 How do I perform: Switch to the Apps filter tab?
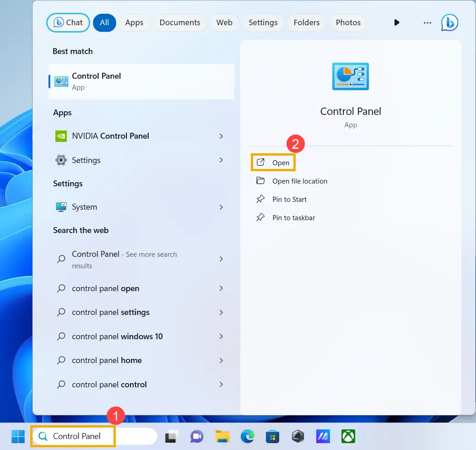pos(134,22)
